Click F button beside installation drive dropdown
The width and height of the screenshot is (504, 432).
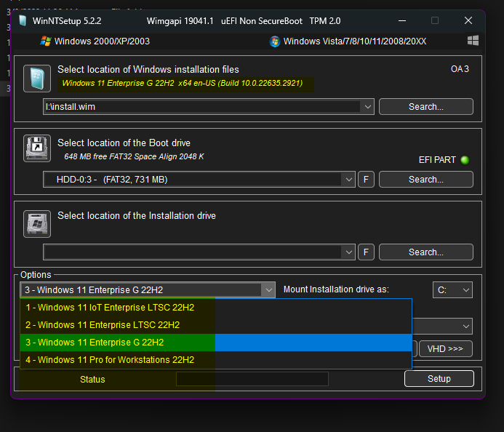tap(366, 252)
